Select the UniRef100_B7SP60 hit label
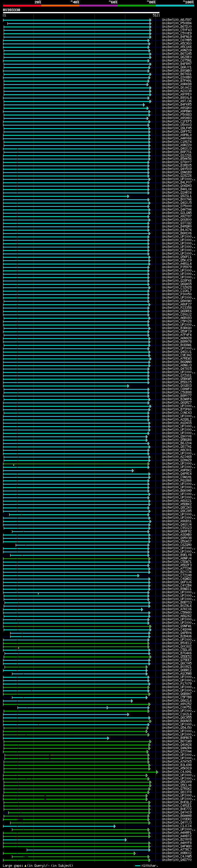The image size is (197, 868). tap(177, 410)
